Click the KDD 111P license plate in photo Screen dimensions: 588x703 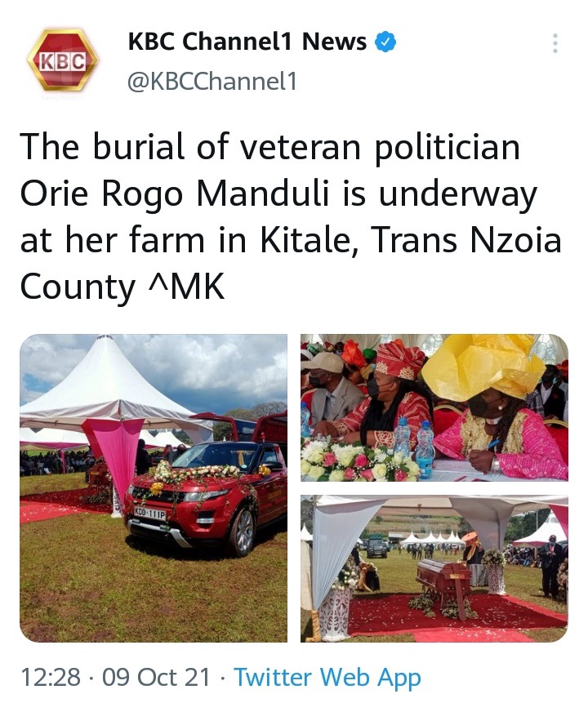click(x=149, y=514)
